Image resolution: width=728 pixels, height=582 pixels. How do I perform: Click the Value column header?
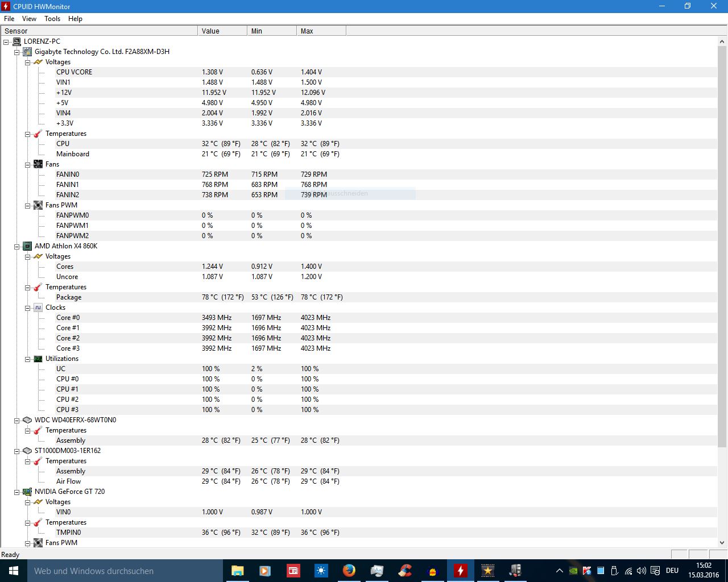[x=222, y=31]
